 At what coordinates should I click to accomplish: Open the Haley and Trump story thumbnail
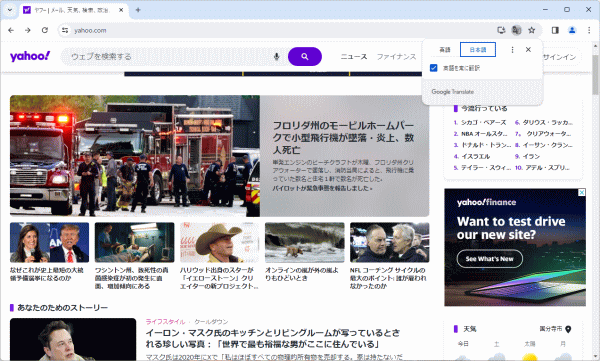(x=49, y=242)
